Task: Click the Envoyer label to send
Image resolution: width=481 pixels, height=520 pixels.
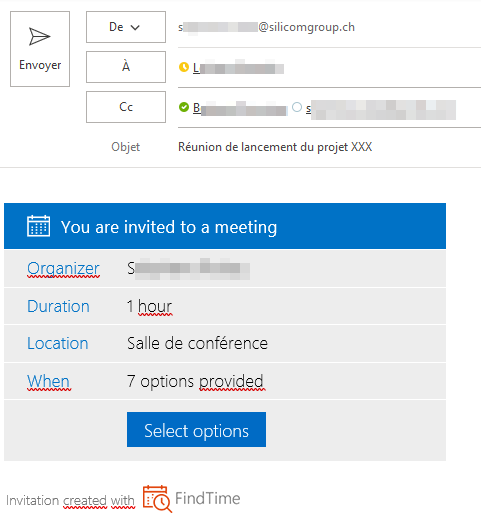Action: 40,65
